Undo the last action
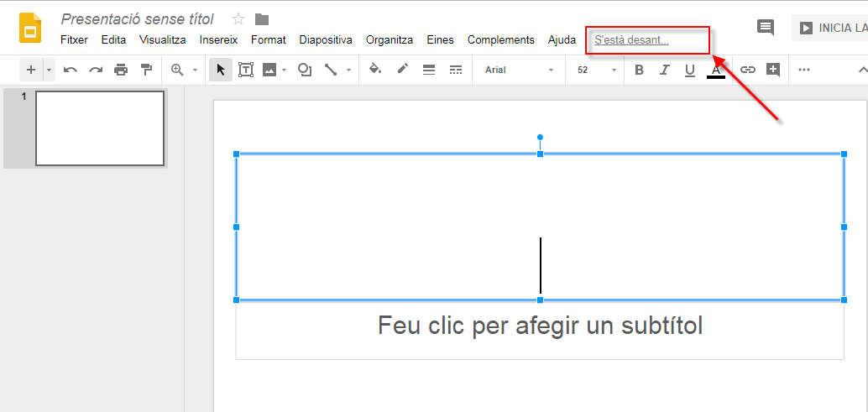Viewport: 868px width, 412px height. 71,70
